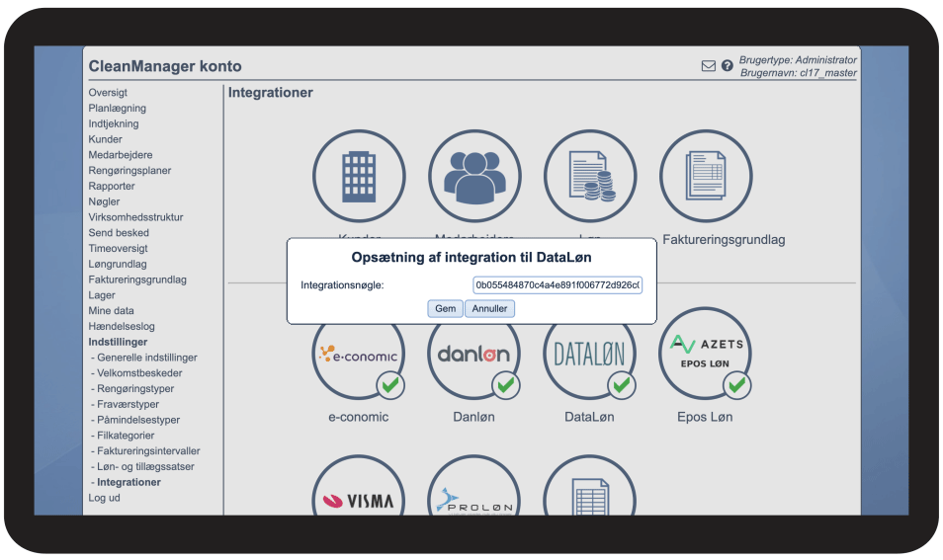Screen dimensions: 943x560
Task: Select the Azets Epos Løn integration logo
Action: point(706,354)
